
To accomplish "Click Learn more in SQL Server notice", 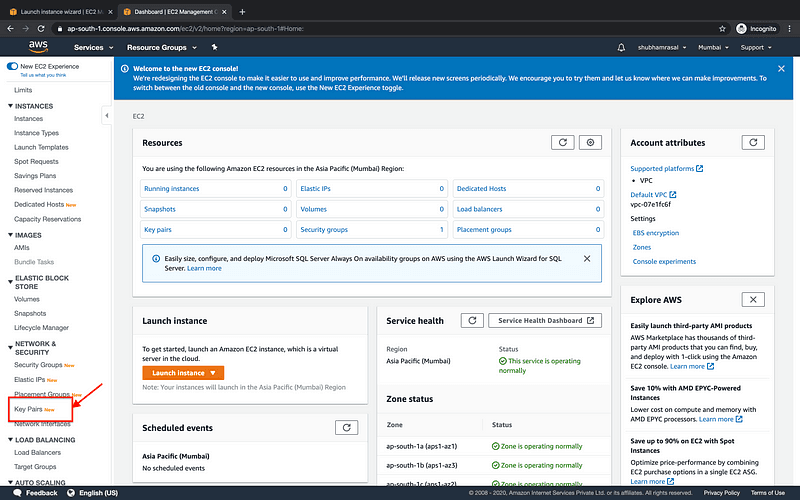I will pyautogui.click(x=204, y=268).
